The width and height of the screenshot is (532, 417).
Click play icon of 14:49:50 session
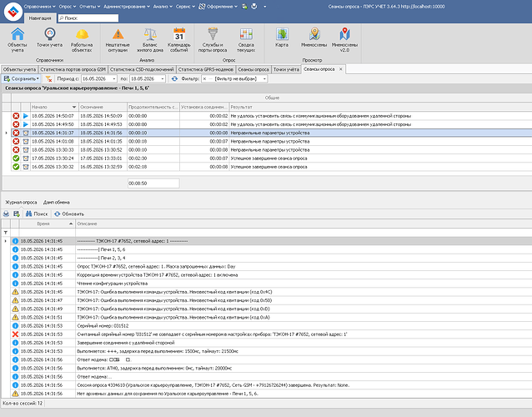coord(26,124)
